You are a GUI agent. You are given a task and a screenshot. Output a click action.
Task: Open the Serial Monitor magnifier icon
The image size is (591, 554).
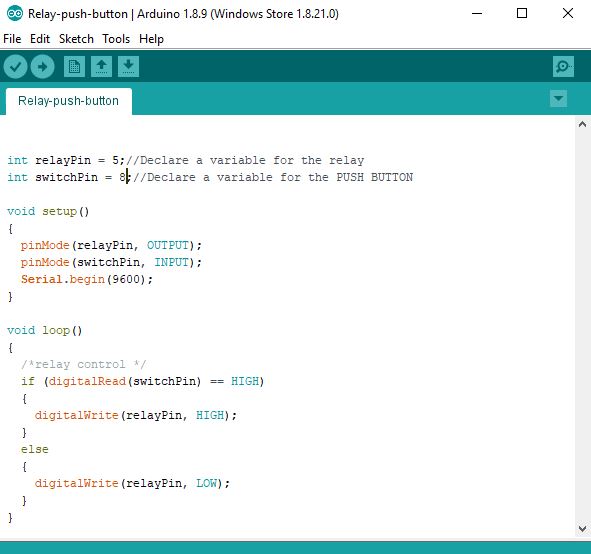(563, 67)
